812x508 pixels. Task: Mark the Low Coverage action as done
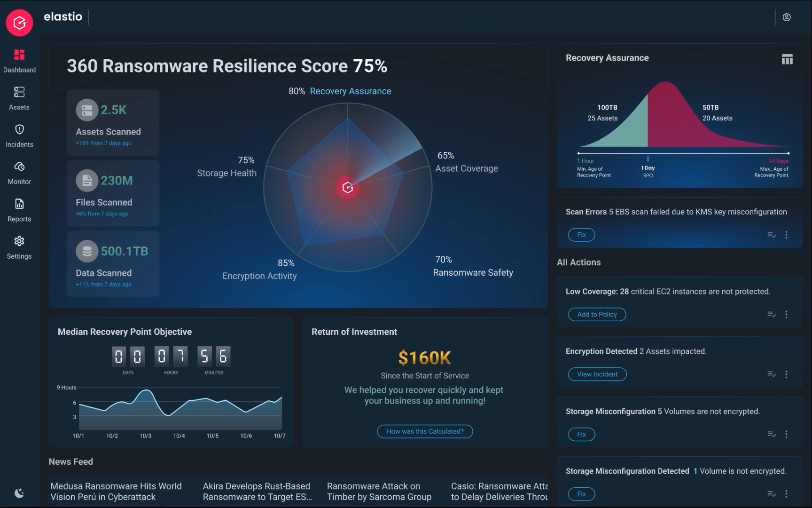click(772, 314)
